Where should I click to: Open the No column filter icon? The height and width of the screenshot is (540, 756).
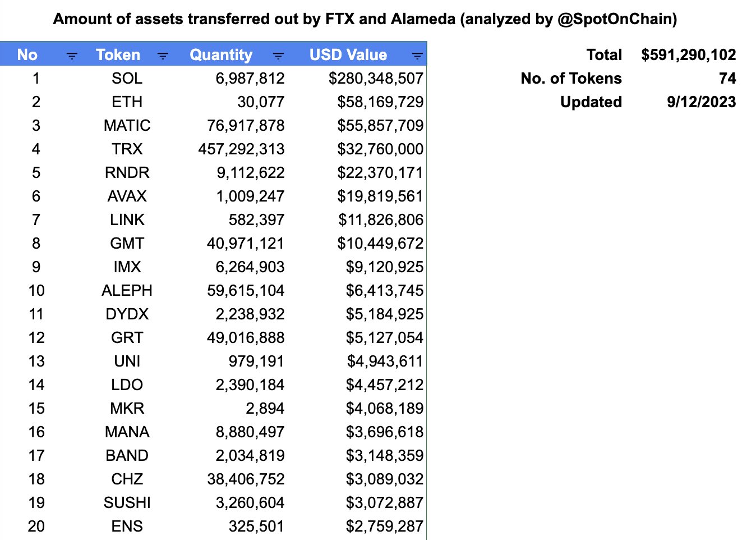72,56
